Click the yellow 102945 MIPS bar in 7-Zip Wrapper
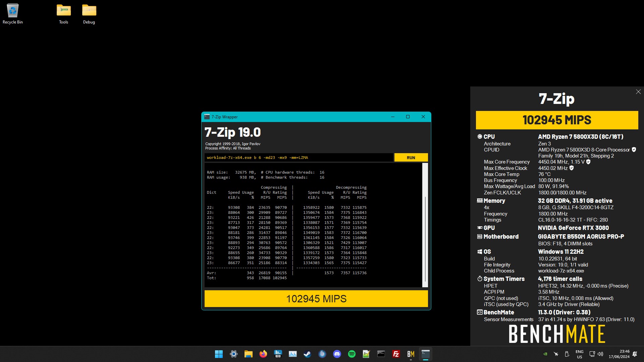Screen dimensions: 644x362 pyautogui.click(x=316, y=299)
